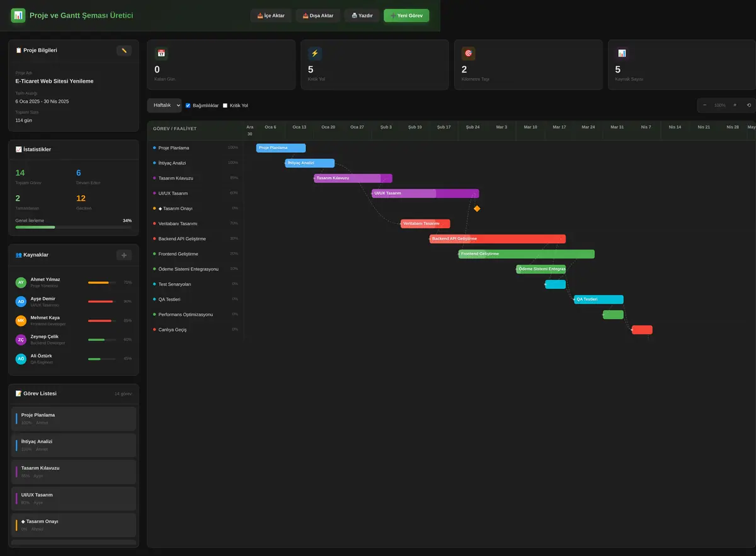Select the UI/UX Tasarım Gantt bar

coord(425,194)
